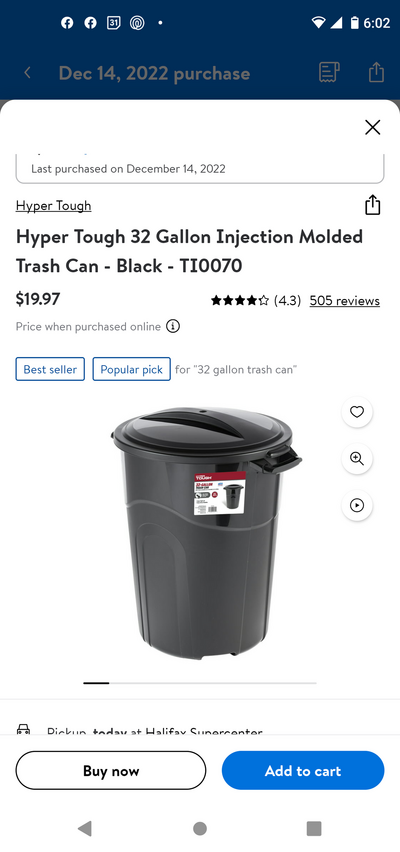This screenshot has width=400, height=852.
Task: Tap the Buy now button
Action: (111, 770)
